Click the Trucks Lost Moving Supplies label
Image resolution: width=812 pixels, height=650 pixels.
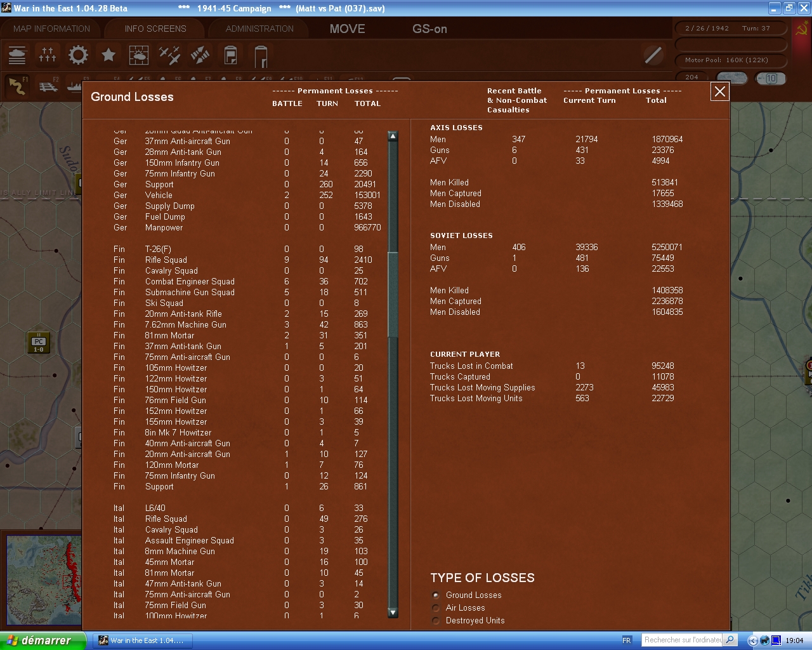pyautogui.click(x=482, y=387)
